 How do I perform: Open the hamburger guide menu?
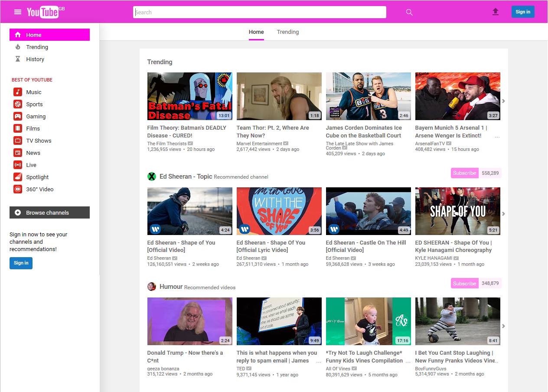pyautogui.click(x=18, y=12)
